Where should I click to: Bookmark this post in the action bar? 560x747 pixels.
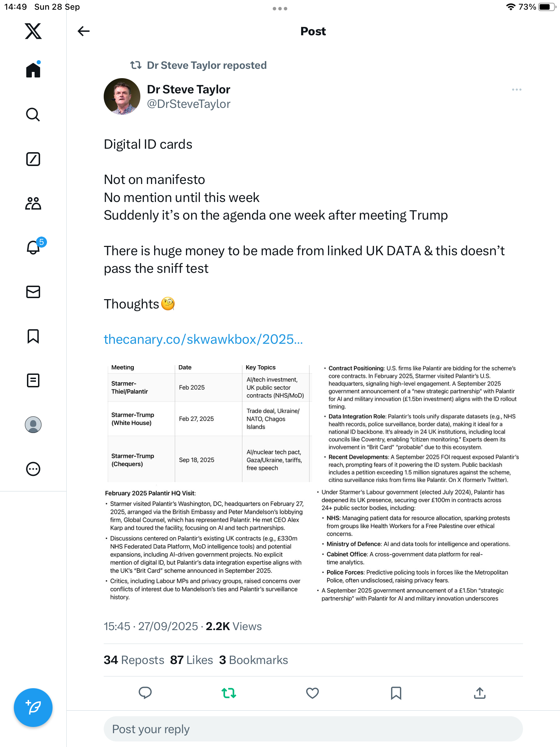(x=396, y=693)
